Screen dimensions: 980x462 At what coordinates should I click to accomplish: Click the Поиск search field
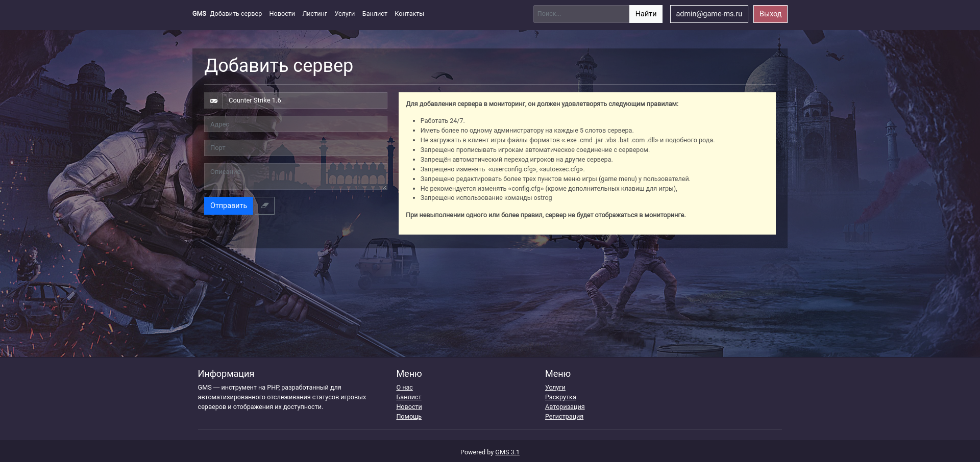click(581, 14)
